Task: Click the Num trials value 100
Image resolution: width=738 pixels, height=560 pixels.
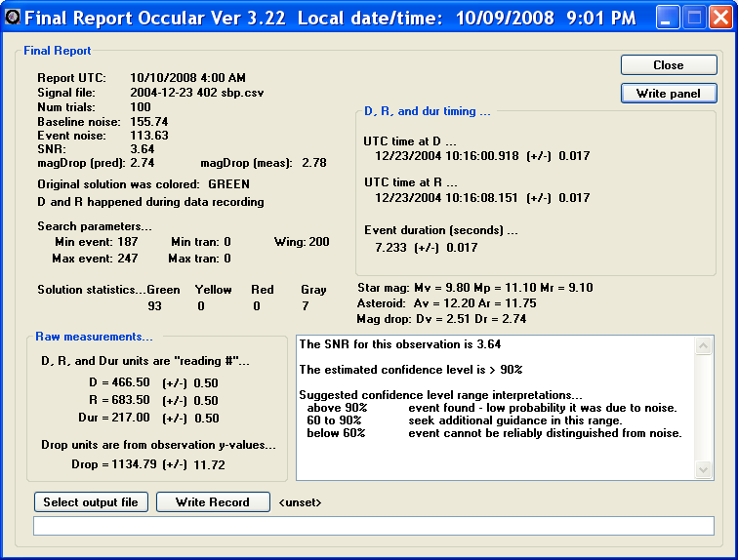Action: click(141, 107)
